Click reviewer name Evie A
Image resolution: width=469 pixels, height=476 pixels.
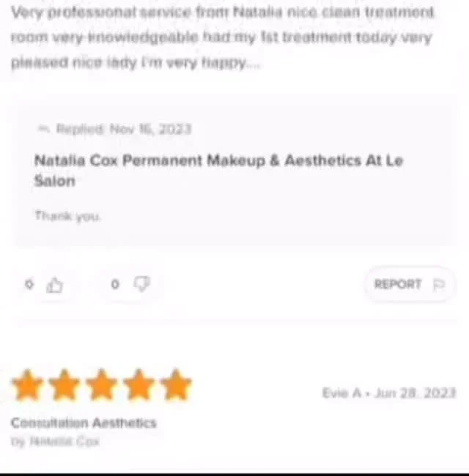(341, 393)
